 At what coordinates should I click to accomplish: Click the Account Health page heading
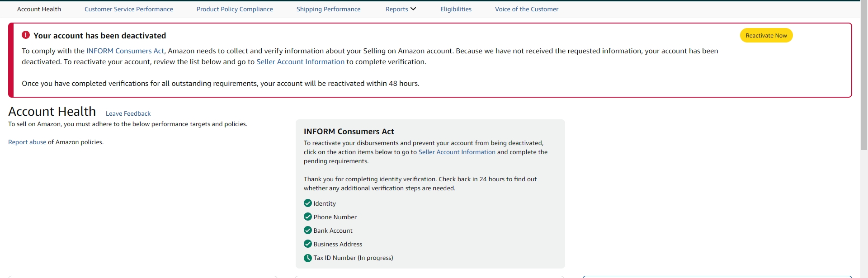click(x=52, y=111)
